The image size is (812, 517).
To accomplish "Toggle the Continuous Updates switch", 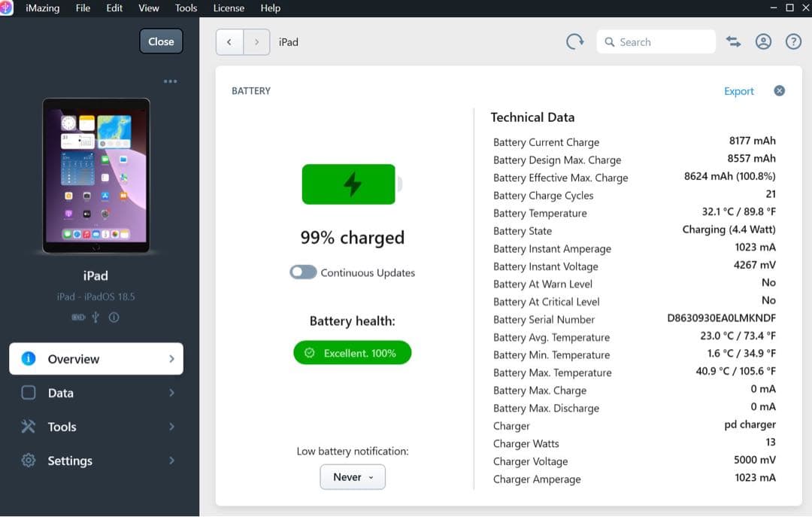I will click(x=303, y=272).
